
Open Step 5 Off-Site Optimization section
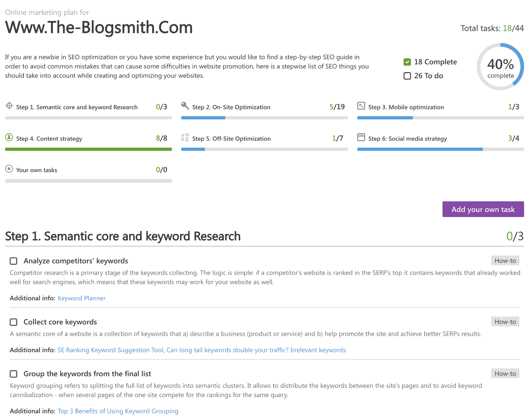click(231, 139)
